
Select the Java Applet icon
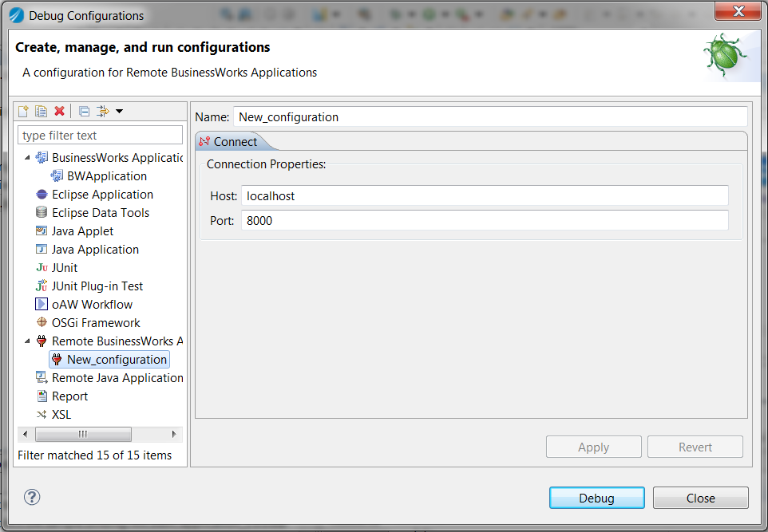coord(42,231)
